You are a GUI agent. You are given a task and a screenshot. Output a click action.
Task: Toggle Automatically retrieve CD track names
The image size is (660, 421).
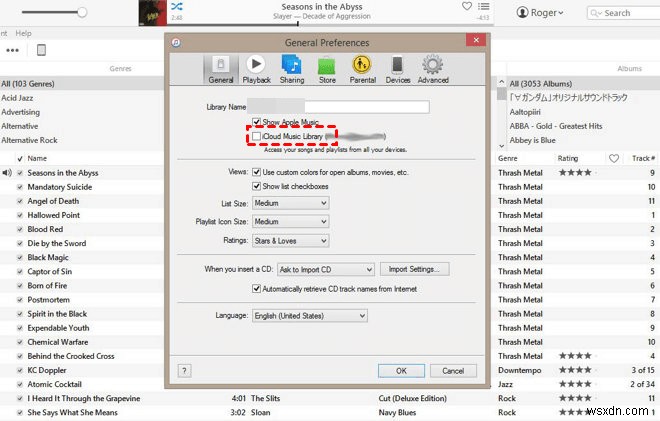coord(256,289)
